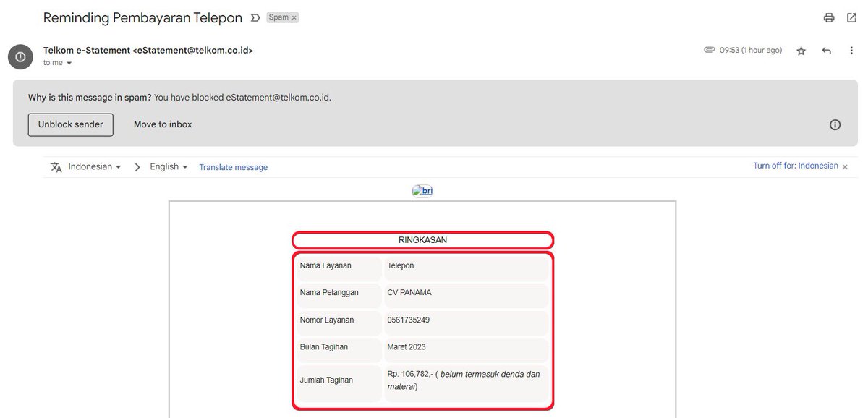
Task: Close the translation bar
Action: (x=846, y=166)
